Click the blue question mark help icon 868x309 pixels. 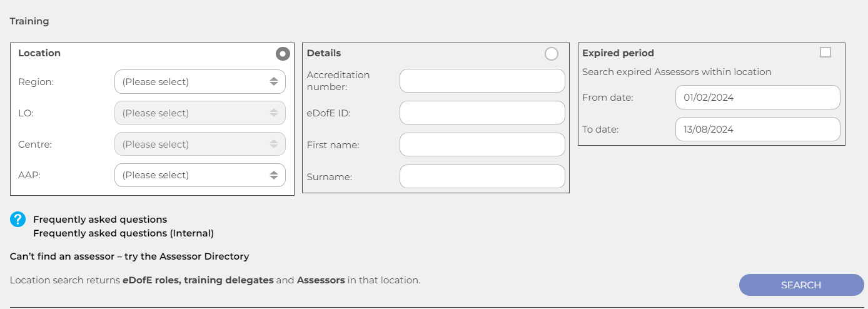[18, 220]
